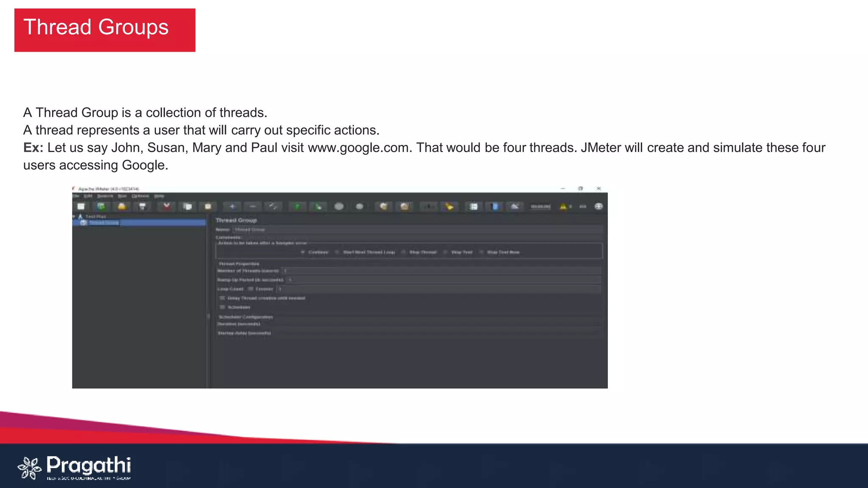
Task: Open the Run menu
Action: [x=122, y=196]
